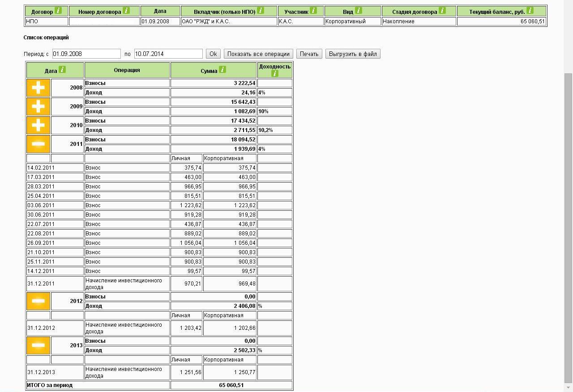The width and height of the screenshot is (573, 392).
Task: Click ИТОГО за период row label
Action: coord(50,385)
